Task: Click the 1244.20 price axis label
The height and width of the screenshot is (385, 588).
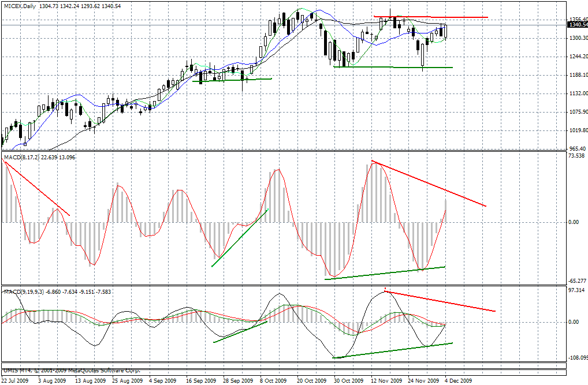Action: 575,57
